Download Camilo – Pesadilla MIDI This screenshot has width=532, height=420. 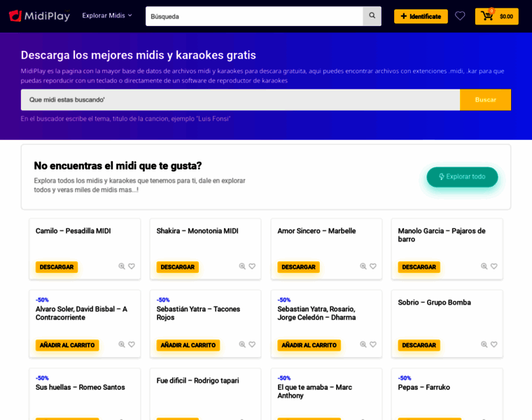coord(57,267)
